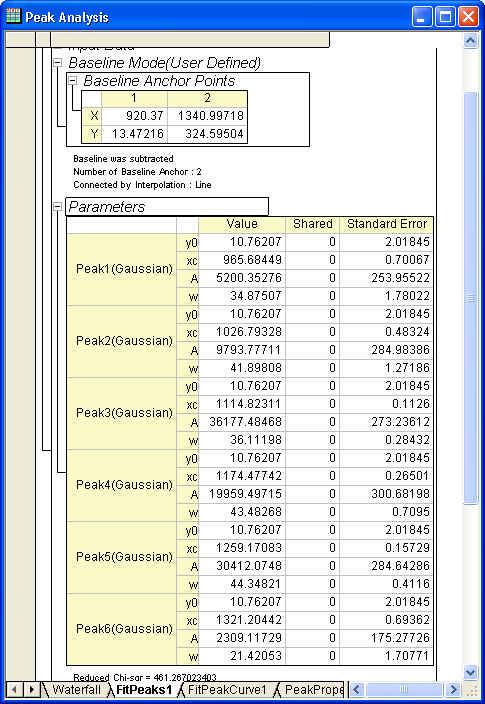The image size is (485, 704).
Task: Select the Peak1(Gaussian) row label
Action: click(x=124, y=269)
